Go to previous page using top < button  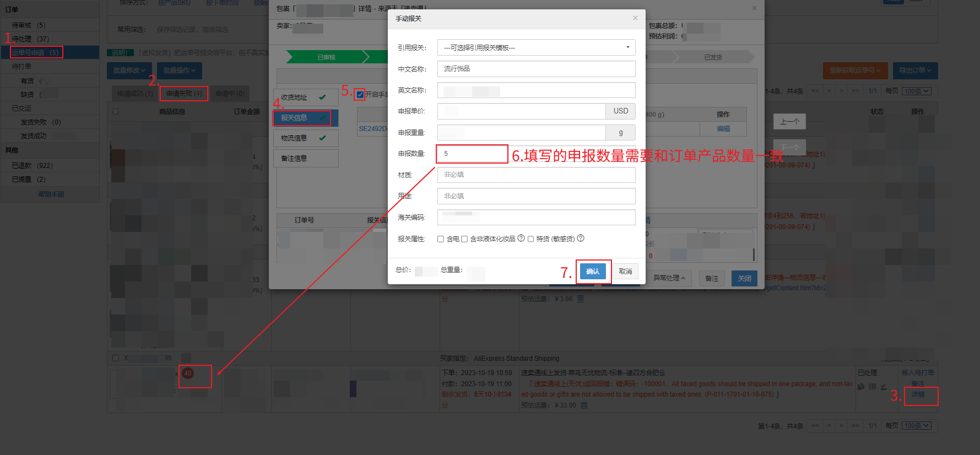pos(829,91)
